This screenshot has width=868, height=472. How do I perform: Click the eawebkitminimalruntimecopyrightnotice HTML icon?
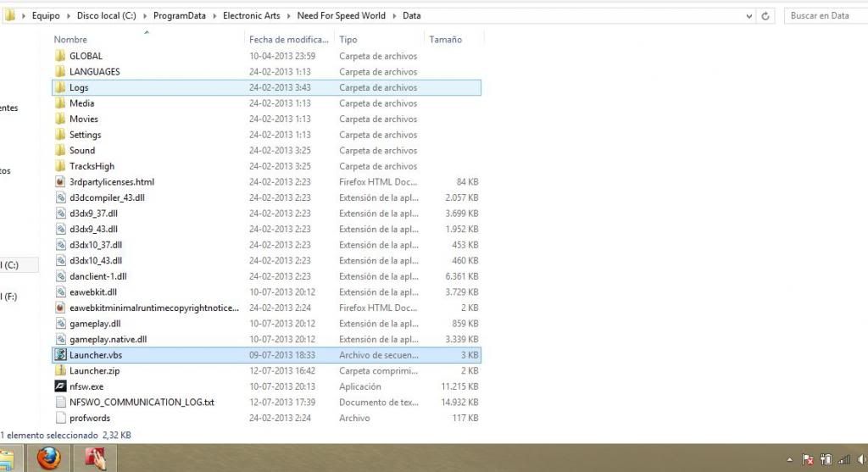(60, 308)
